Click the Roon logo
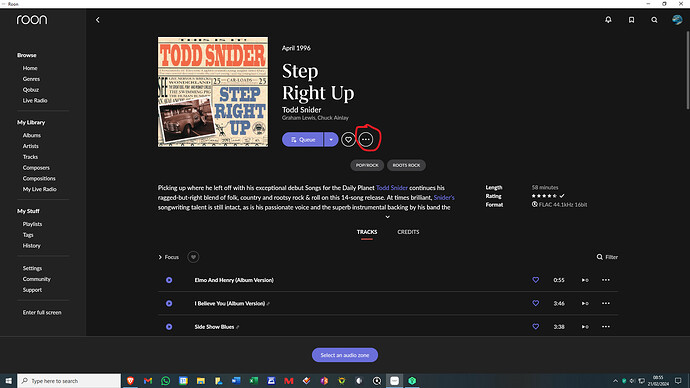The width and height of the screenshot is (690, 388). pos(32,20)
